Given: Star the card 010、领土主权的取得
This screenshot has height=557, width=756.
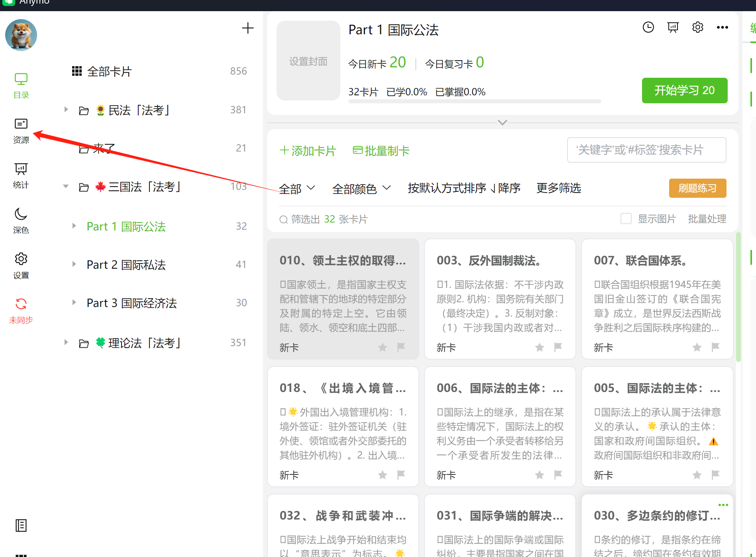Looking at the screenshot, I should click(383, 347).
